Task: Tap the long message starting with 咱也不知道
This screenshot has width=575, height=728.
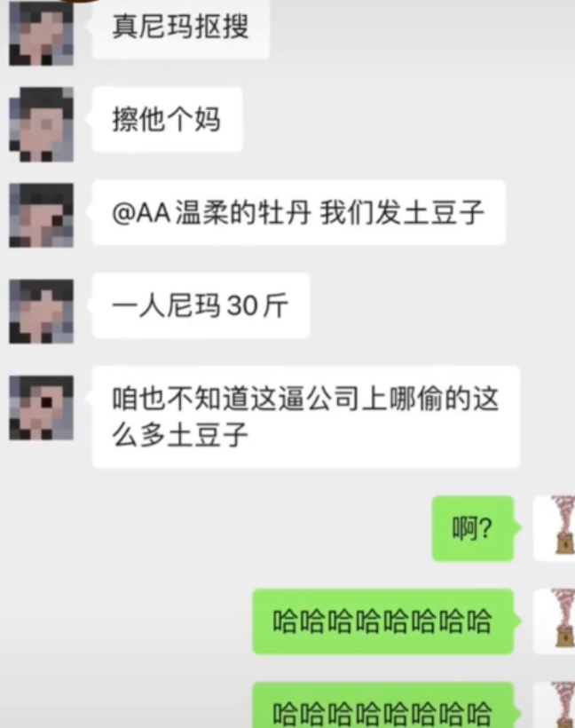Action: coord(306,416)
